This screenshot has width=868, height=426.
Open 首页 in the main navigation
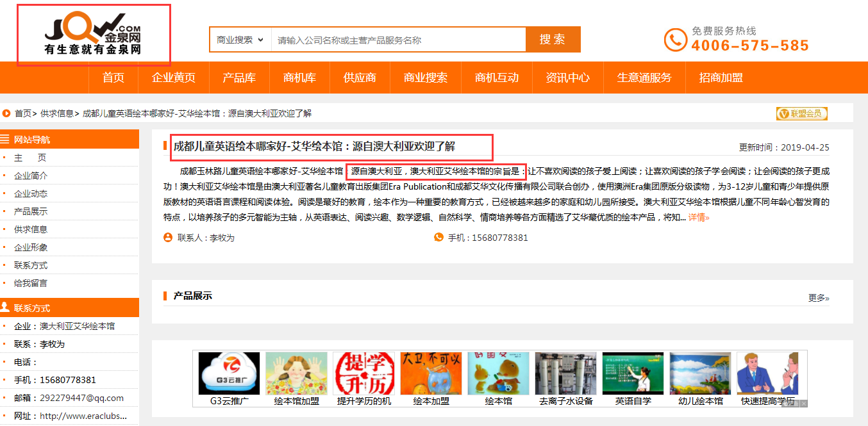(113, 78)
